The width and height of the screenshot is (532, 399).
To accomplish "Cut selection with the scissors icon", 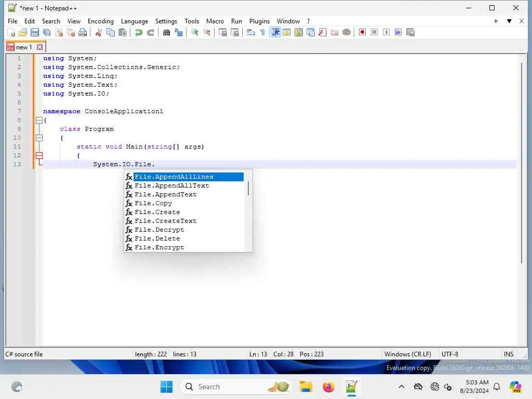I will coord(98,32).
